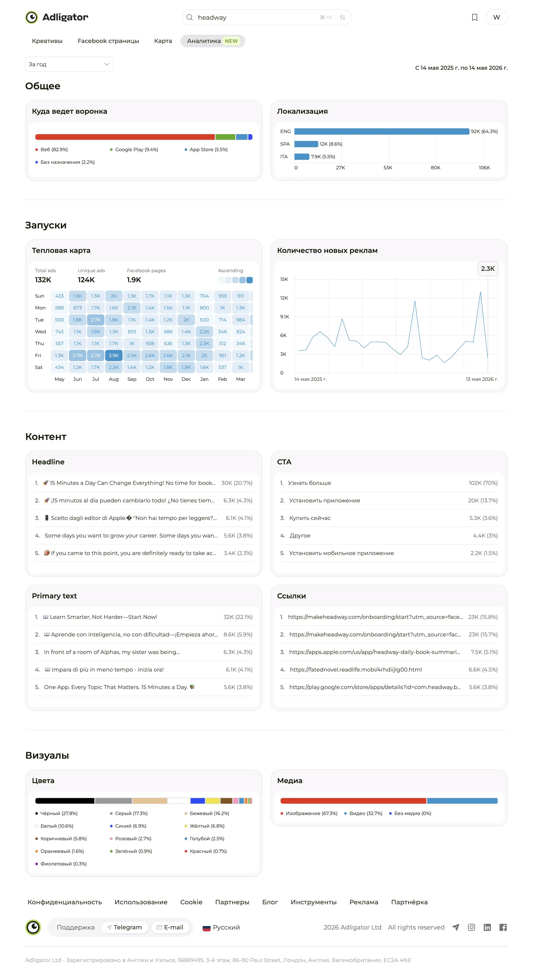Click the Telegram plane icon in footer
Screen dimensions: 533x980
pyautogui.click(x=455, y=927)
